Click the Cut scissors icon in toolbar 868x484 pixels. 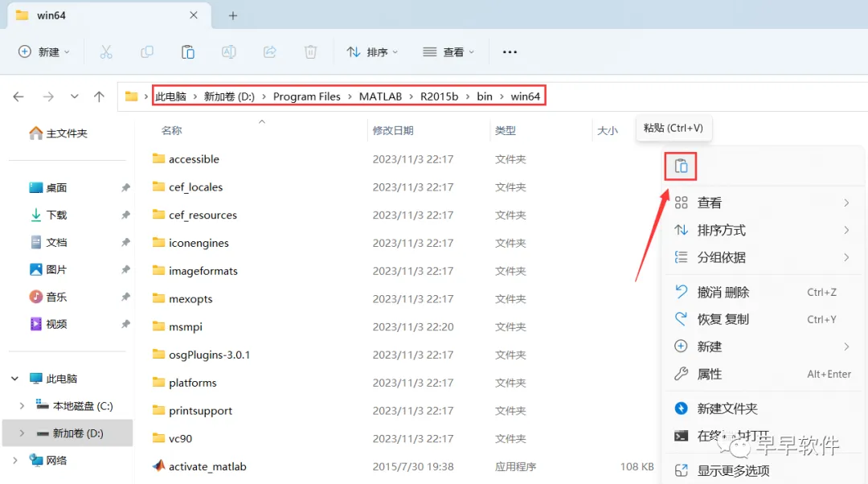click(106, 52)
